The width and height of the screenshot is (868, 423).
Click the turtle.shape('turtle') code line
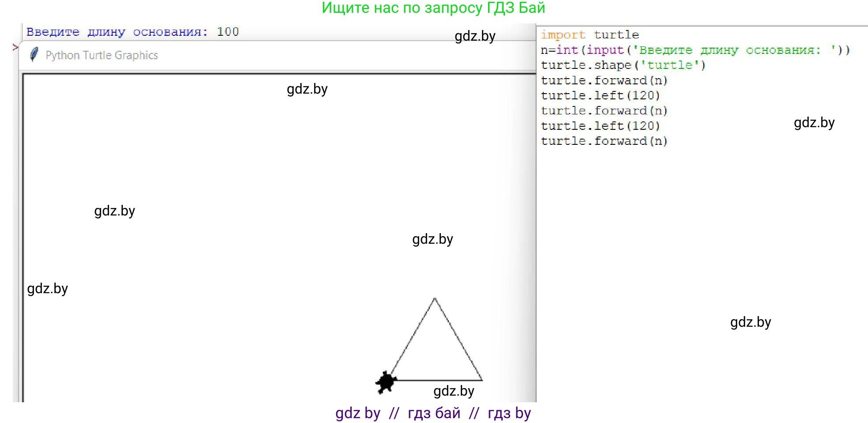(x=623, y=65)
